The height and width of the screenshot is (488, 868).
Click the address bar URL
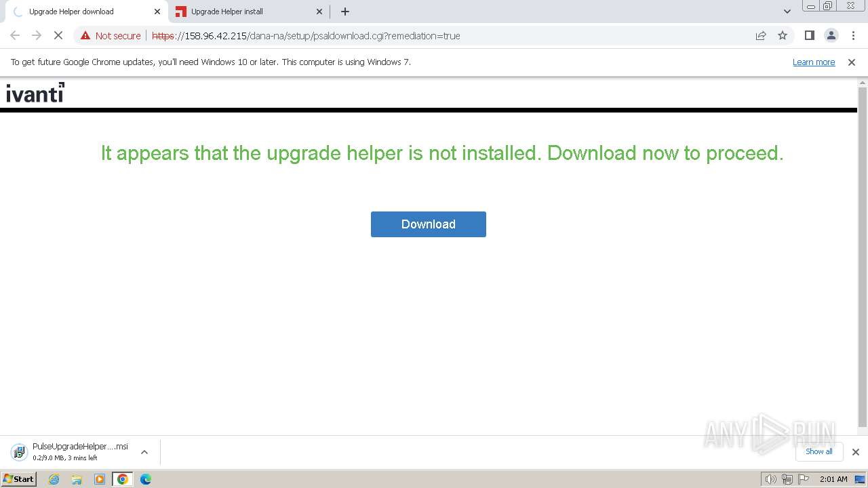tap(306, 36)
